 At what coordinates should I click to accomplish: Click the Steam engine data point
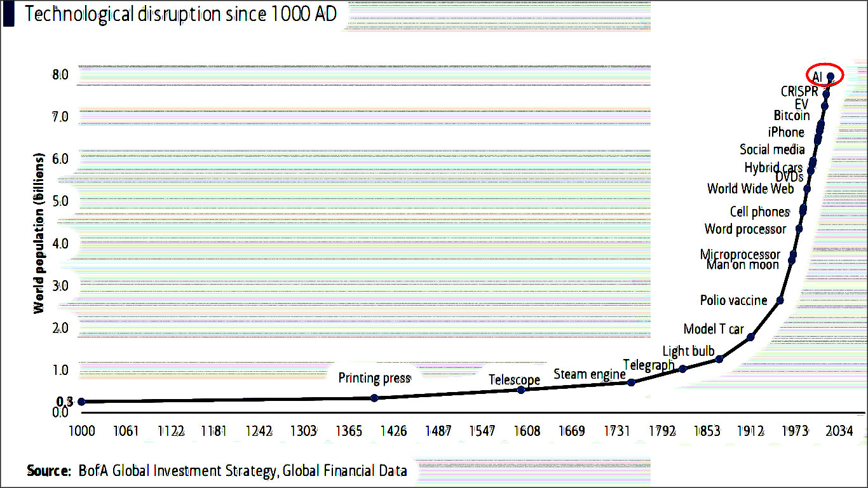630,381
